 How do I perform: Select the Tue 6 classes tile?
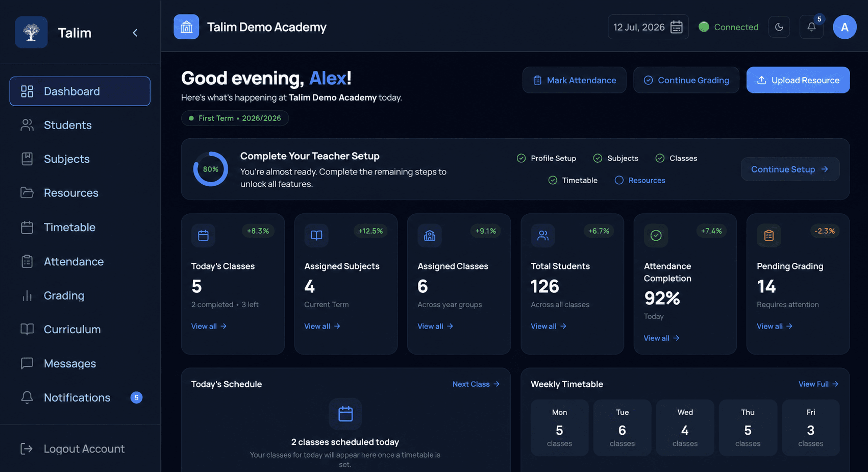tap(622, 428)
